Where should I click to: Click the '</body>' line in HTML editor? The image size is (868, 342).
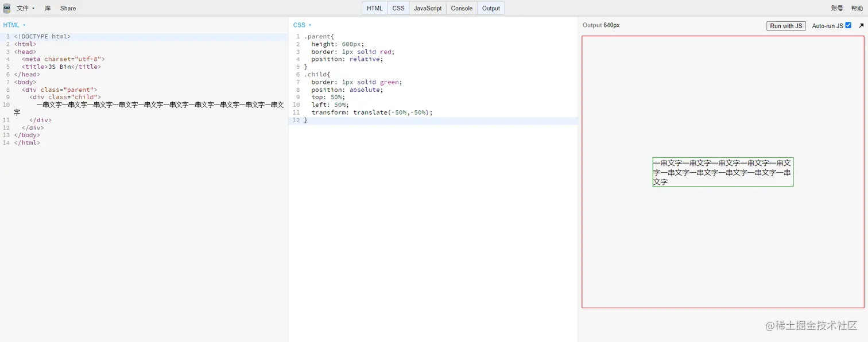pyautogui.click(x=28, y=135)
